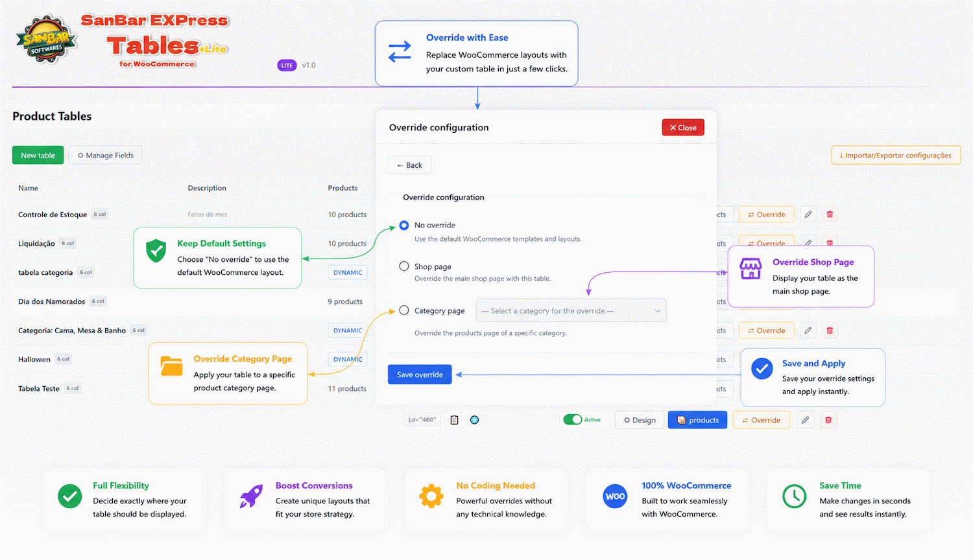Delete the Controle de Estoque table via trash icon
The width and height of the screenshot is (973, 560).
(830, 215)
